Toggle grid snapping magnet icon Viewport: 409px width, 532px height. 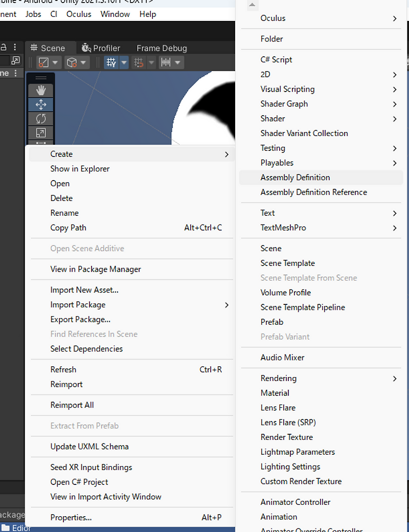point(139,62)
